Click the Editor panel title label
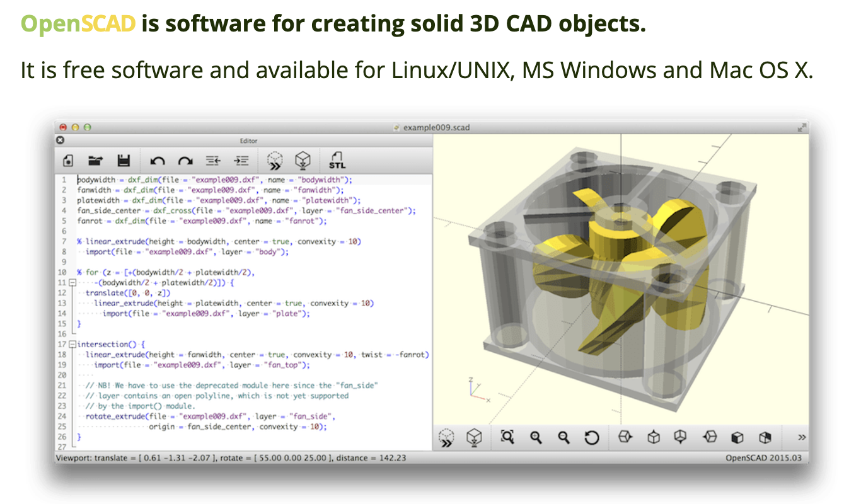 tap(249, 141)
